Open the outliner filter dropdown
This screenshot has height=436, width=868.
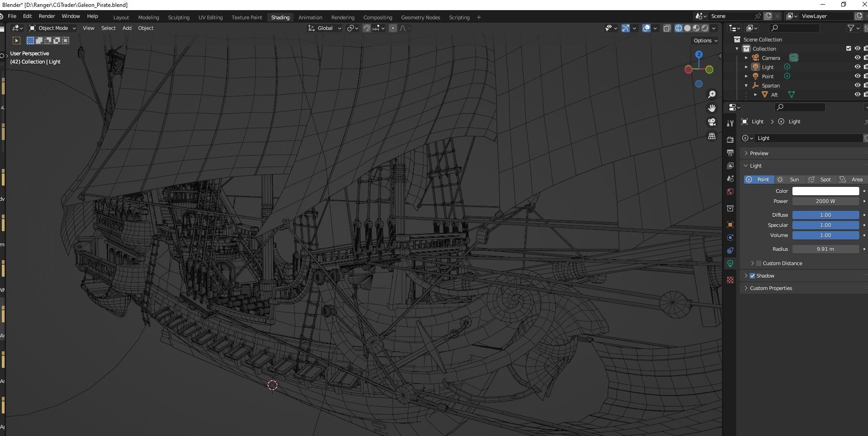click(x=854, y=28)
